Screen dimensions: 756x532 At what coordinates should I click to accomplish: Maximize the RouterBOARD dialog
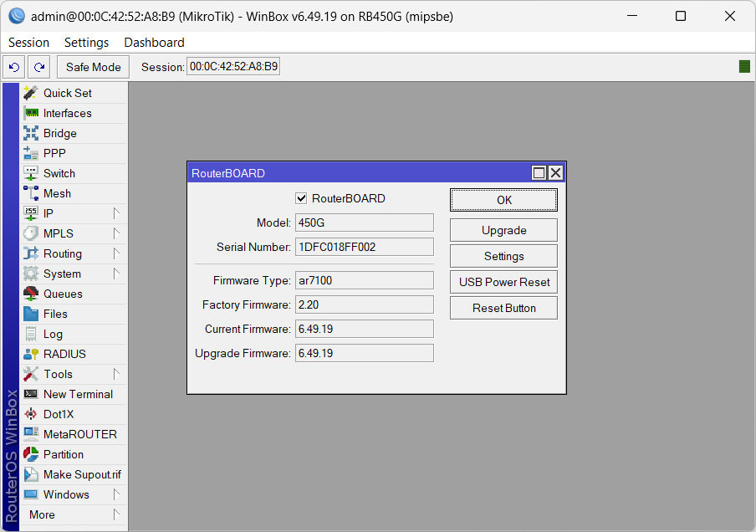539,172
